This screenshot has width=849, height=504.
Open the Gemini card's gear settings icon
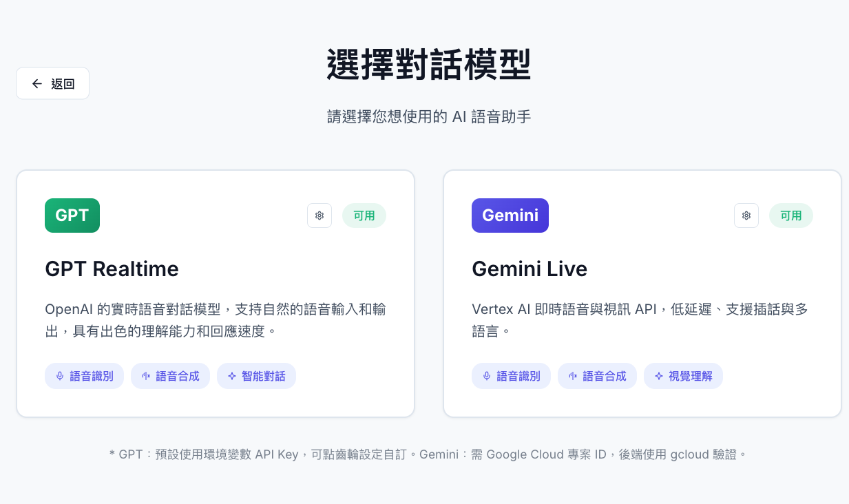[x=746, y=216]
